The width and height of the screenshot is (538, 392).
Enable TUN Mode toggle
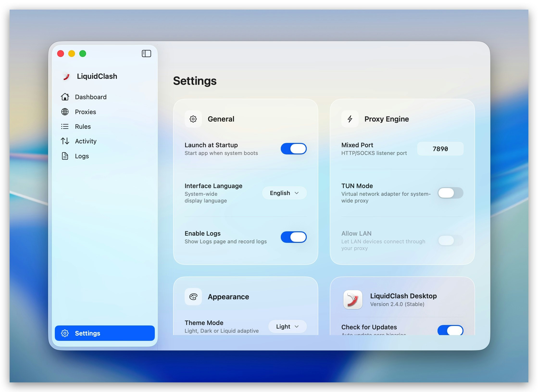tap(450, 193)
